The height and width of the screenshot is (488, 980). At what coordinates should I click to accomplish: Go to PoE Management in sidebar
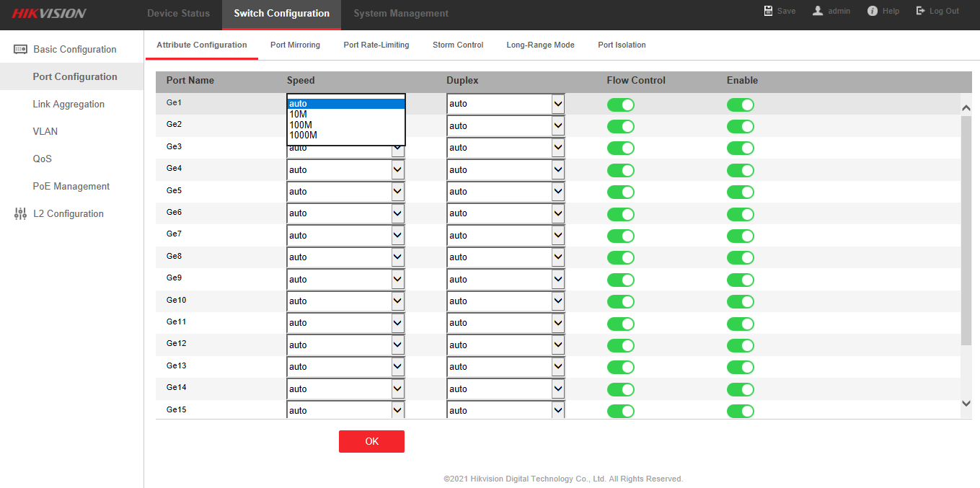(x=71, y=187)
